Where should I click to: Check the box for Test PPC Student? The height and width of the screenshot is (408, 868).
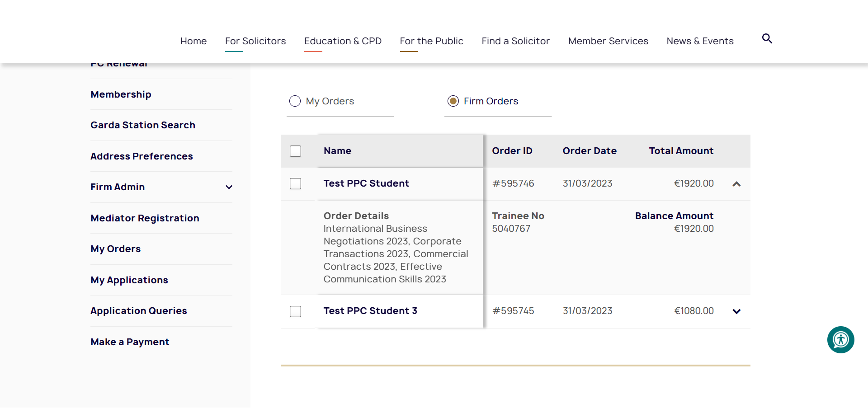[x=296, y=183]
